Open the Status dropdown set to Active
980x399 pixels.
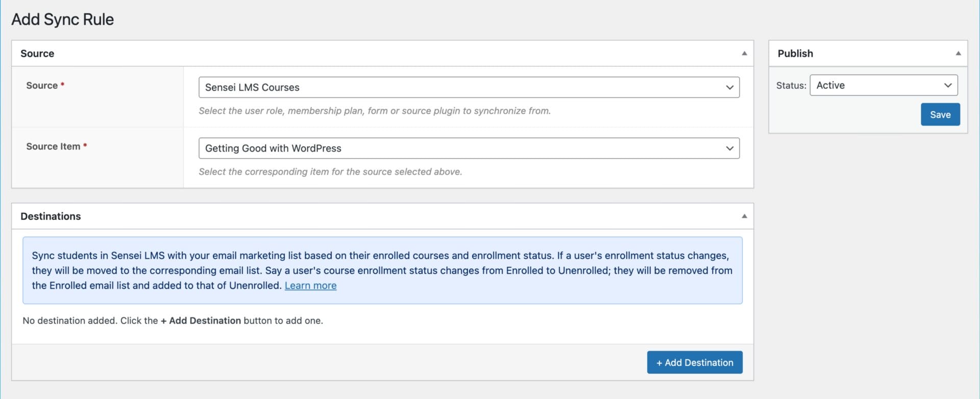point(883,85)
